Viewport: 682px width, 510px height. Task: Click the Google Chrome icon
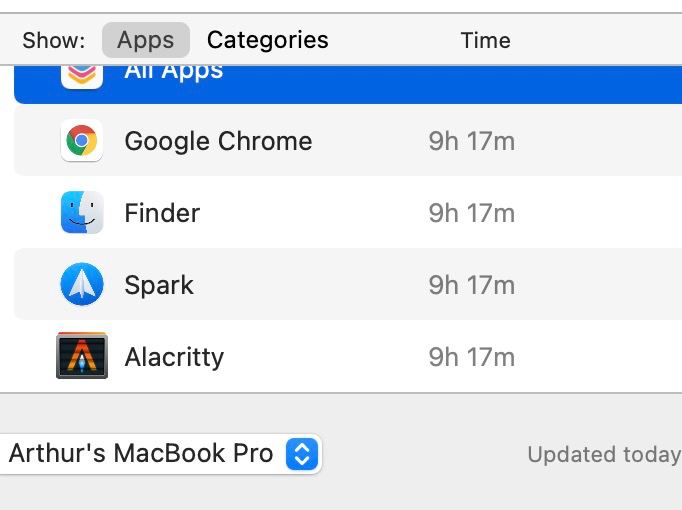(x=82, y=140)
